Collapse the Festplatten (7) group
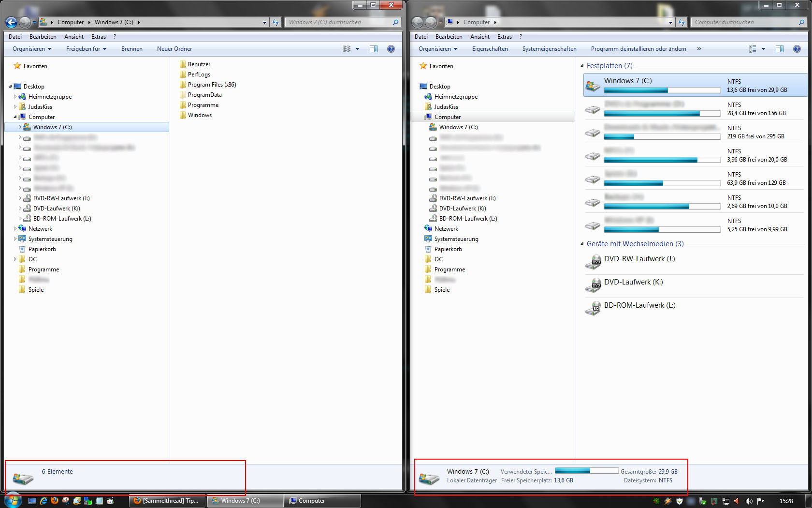The height and width of the screenshot is (508, 812). click(x=582, y=66)
